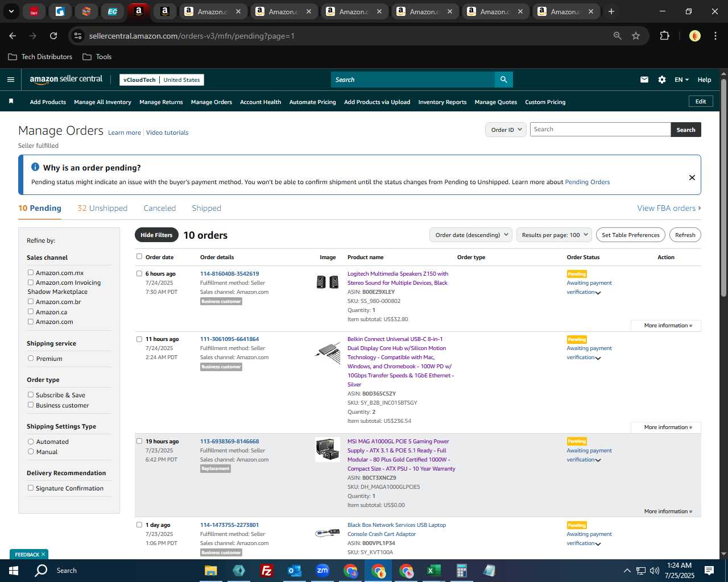728x582 pixels.
Task: Check the Amazon.com.br sales channel filter
Action: pos(31,301)
